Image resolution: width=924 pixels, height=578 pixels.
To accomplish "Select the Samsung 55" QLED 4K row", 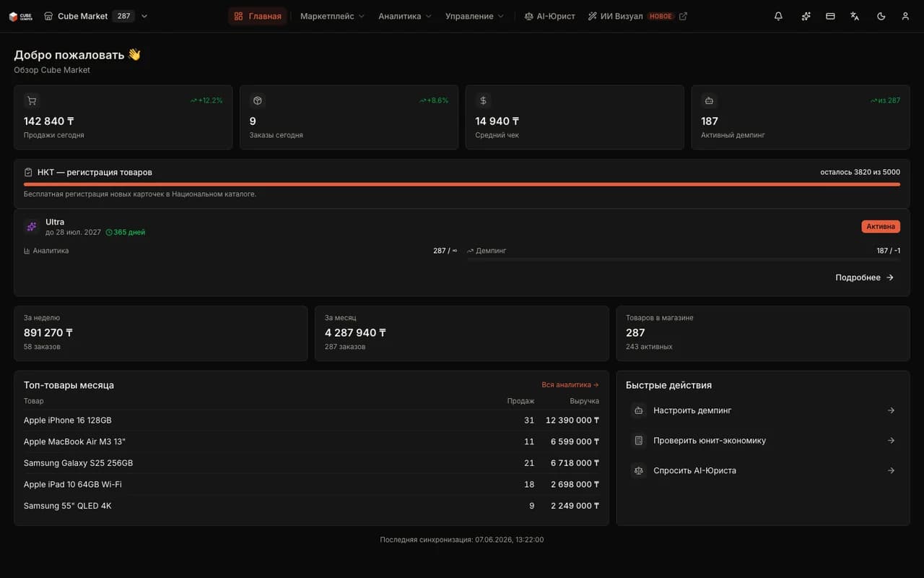I will click(311, 506).
